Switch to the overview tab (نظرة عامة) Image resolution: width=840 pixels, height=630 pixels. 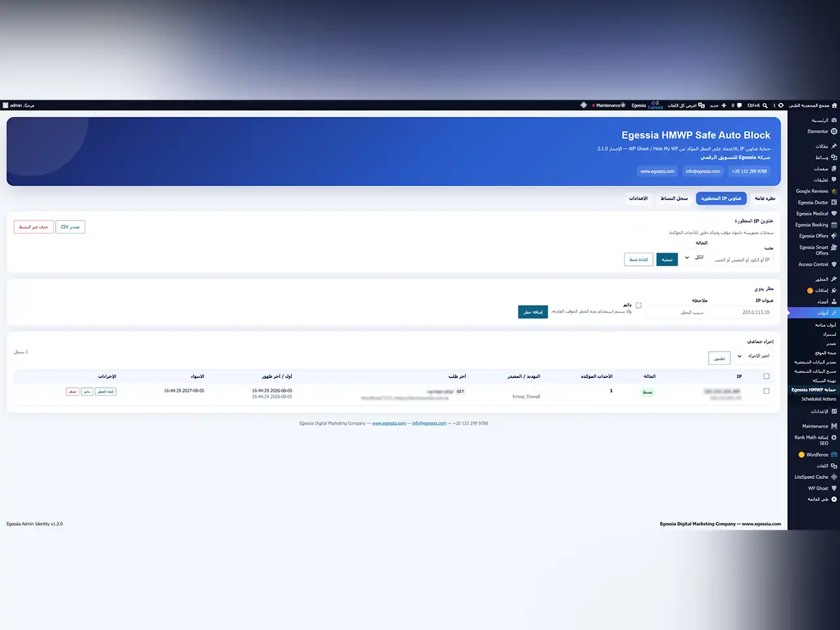(x=765, y=198)
